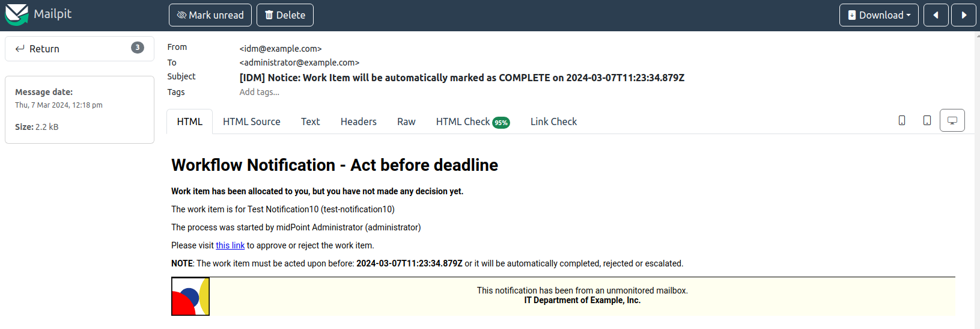The height and width of the screenshot is (329, 980).
Task: Go to next message arrow
Action: coord(964,15)
